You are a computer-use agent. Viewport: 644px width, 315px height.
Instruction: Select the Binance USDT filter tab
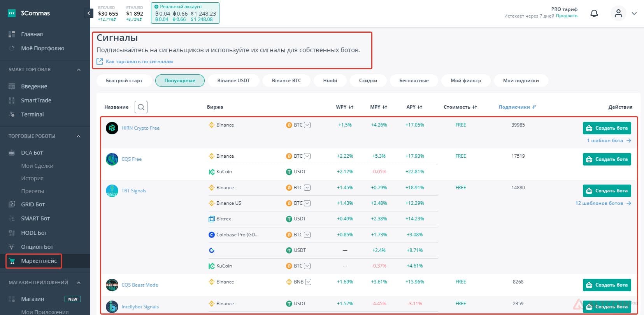(x=233, y=81)
